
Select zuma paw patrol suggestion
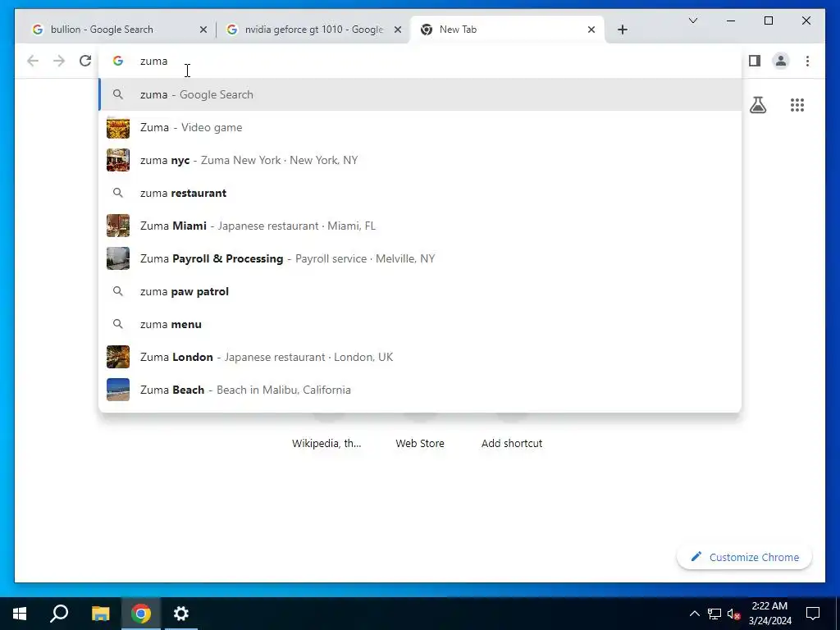(x=421, y=291)
